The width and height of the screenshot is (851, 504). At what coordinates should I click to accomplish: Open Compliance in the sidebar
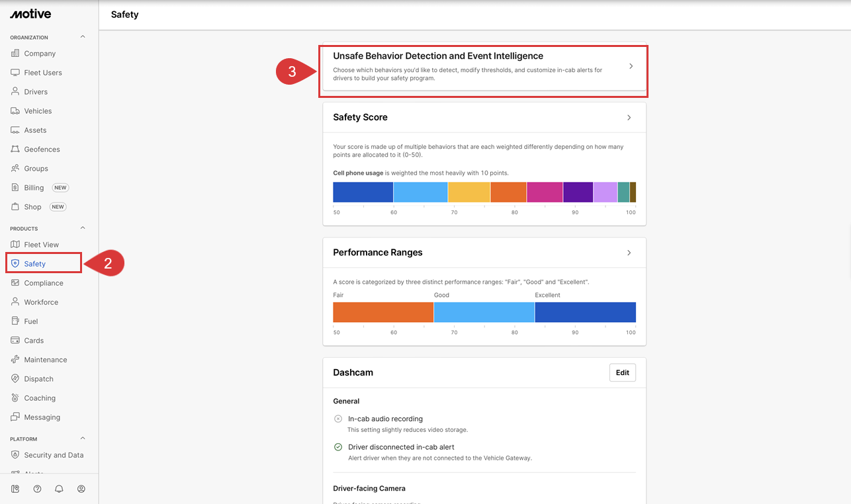tap(44, 283)
